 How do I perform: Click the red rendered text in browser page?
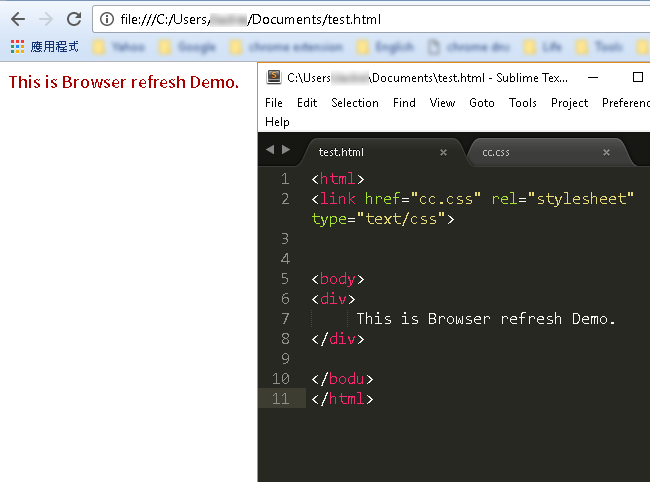pos(124,82)
